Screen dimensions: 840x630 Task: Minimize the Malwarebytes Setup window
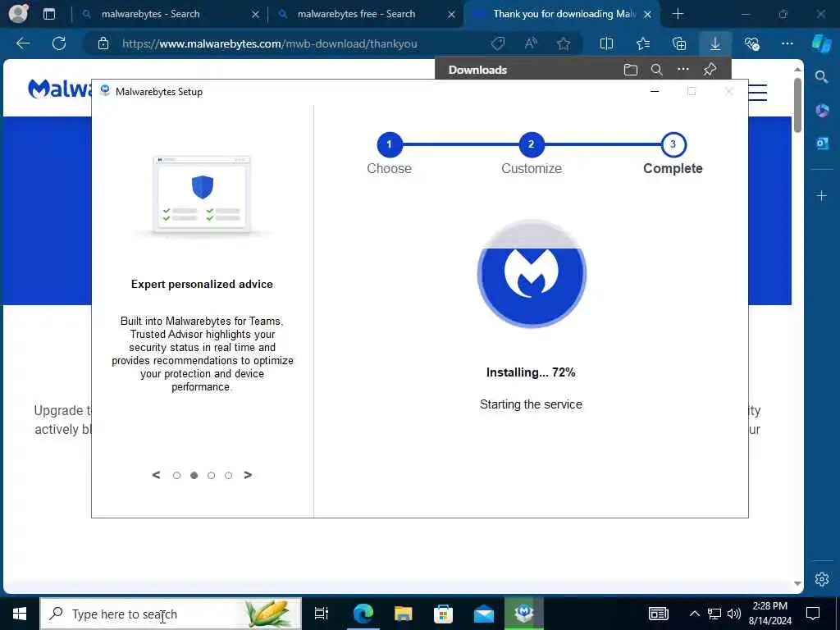point(654,92)
